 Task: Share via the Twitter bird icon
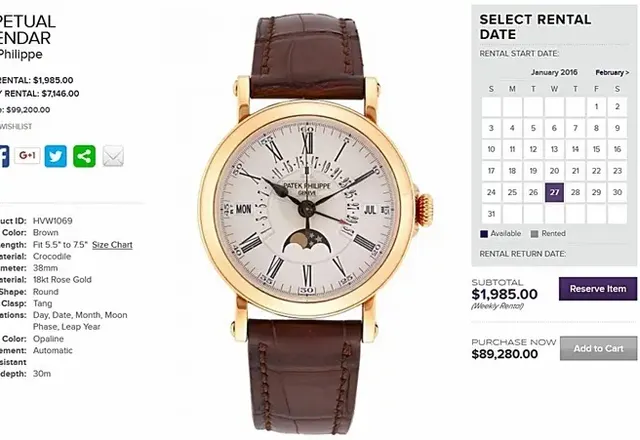click(x=56, y=156)
